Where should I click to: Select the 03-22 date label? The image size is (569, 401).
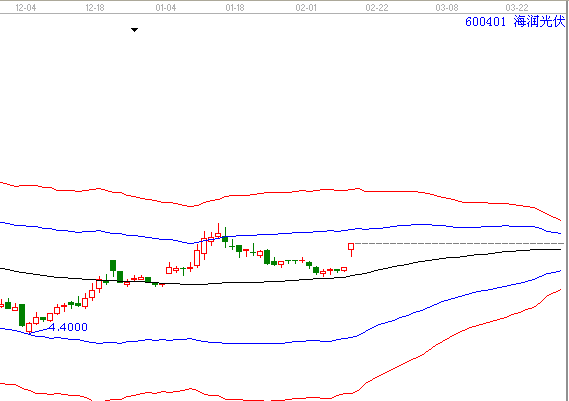coord(517,8)
